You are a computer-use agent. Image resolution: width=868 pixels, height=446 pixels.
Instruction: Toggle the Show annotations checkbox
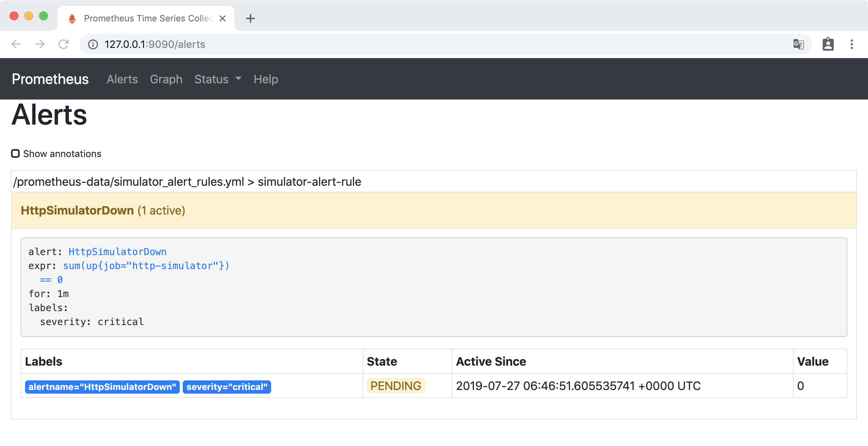(15, 153)
